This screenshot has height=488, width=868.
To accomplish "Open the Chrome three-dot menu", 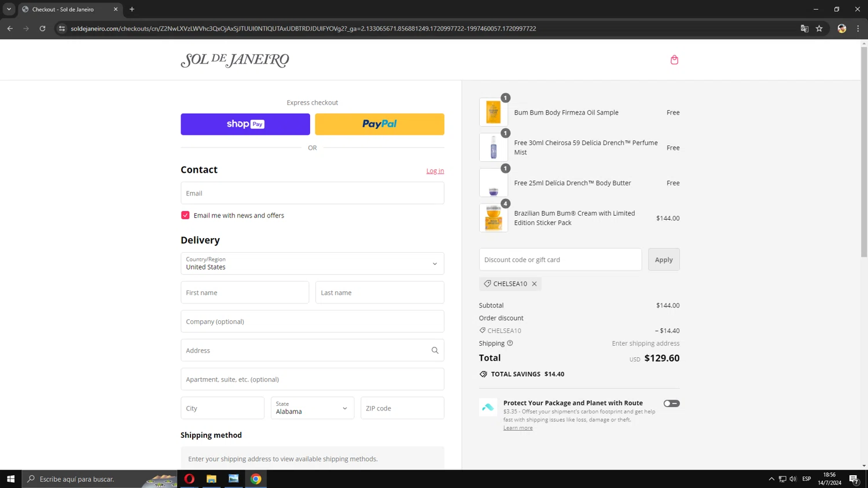I will point(858,28).
